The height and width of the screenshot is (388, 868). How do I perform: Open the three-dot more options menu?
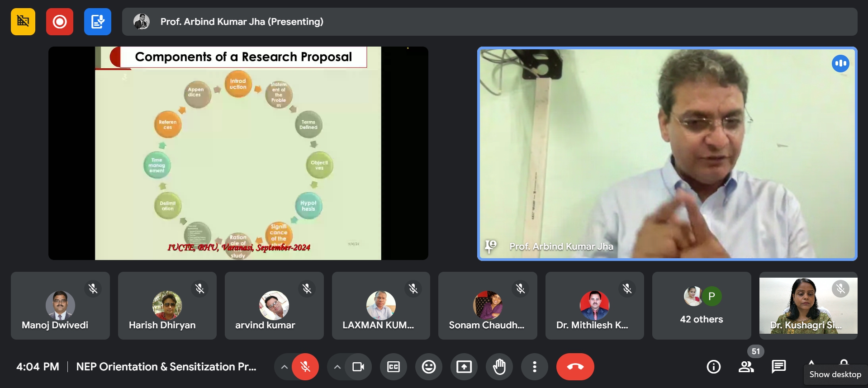pos(535,367)
